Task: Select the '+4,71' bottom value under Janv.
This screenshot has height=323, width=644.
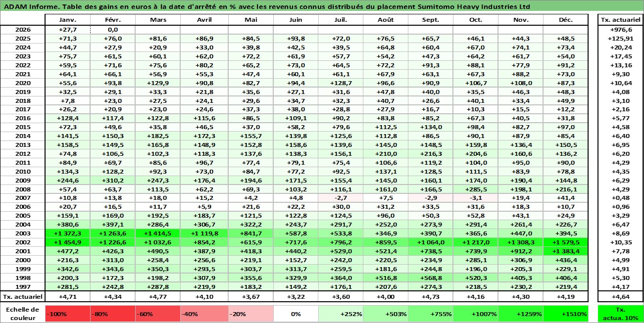Action: click(67, 297)
